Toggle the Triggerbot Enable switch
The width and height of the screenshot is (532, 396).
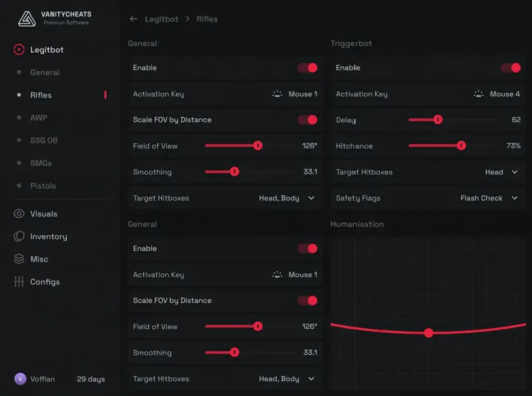point(510,68)
